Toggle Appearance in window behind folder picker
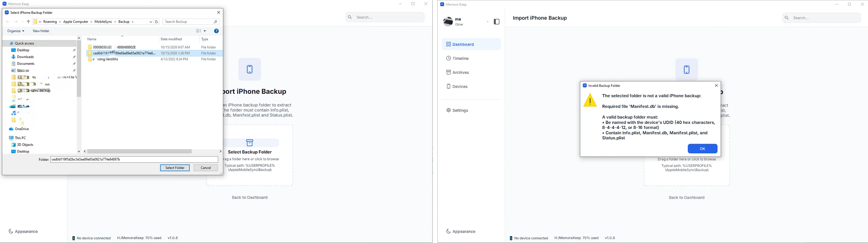Screen dimensions: 868x243 [x=23, y=231]
